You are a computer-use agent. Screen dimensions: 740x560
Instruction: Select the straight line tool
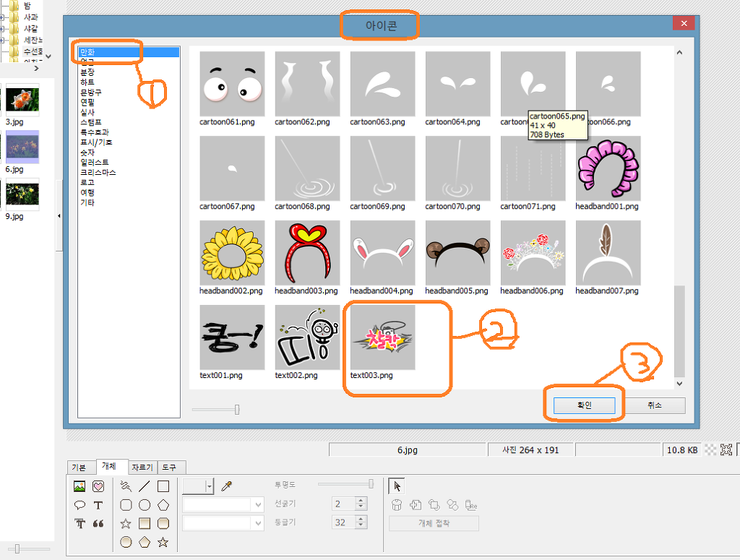pyautogui.click(x=145, y=486)
